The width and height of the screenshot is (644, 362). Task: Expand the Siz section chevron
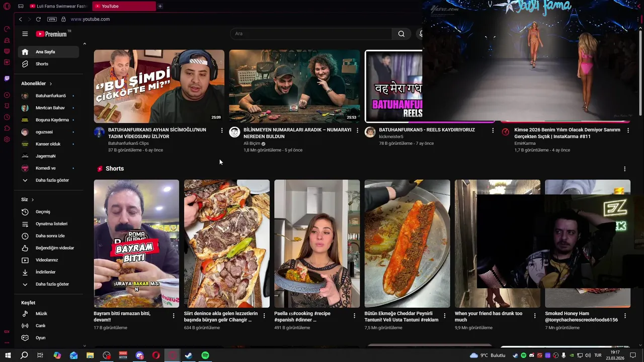coord(33,200)
